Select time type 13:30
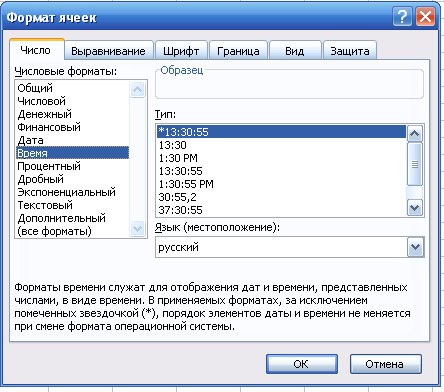Image resolution: width=444 pixels, height=392 pixels. point(281,145)
